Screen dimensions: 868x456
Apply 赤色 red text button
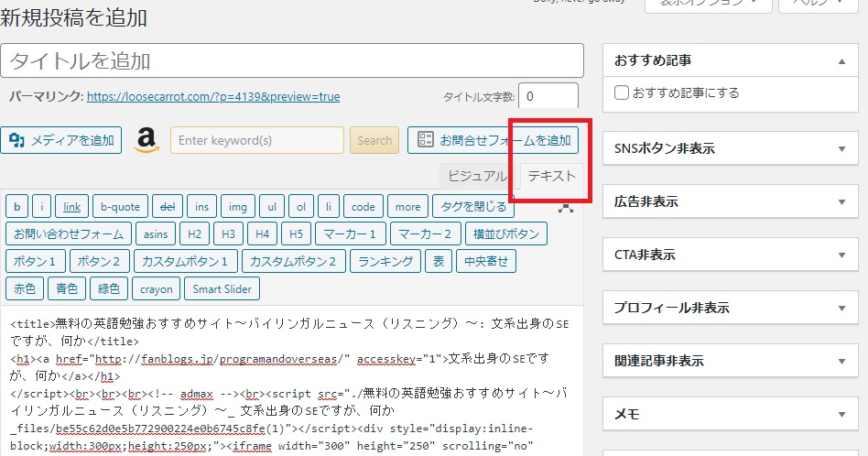pyautogui.click(x=25, y=288)
